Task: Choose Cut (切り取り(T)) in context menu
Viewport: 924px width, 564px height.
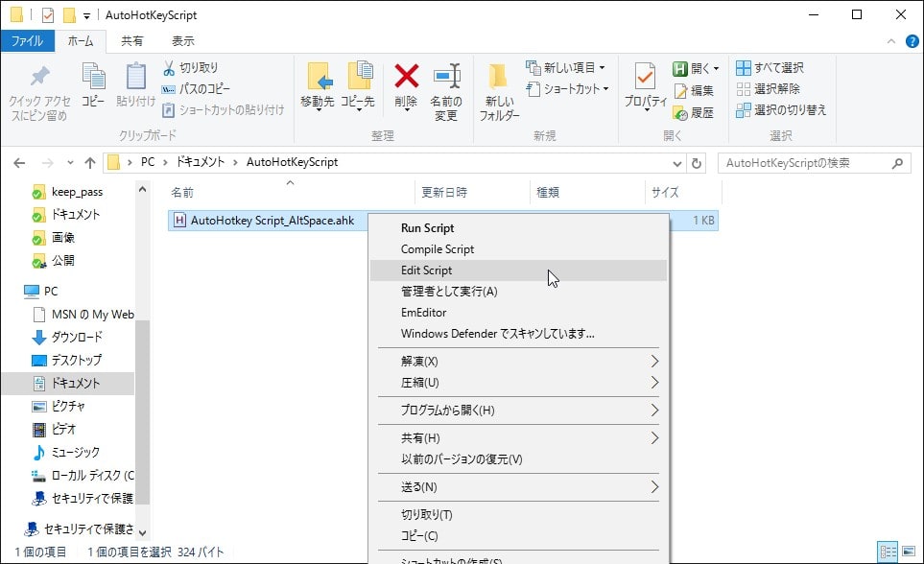Action: [518, 515]
